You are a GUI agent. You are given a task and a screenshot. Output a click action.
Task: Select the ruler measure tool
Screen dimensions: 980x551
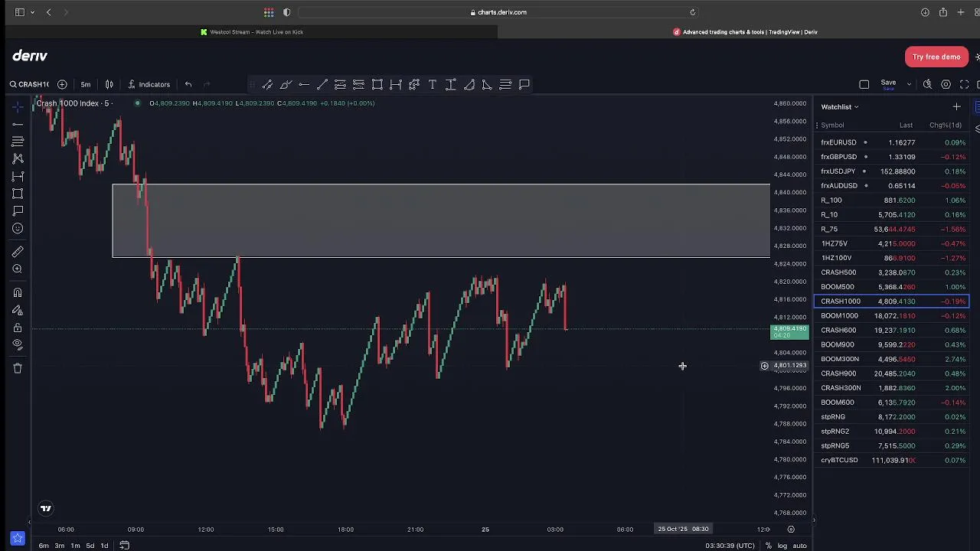point(18,252)
